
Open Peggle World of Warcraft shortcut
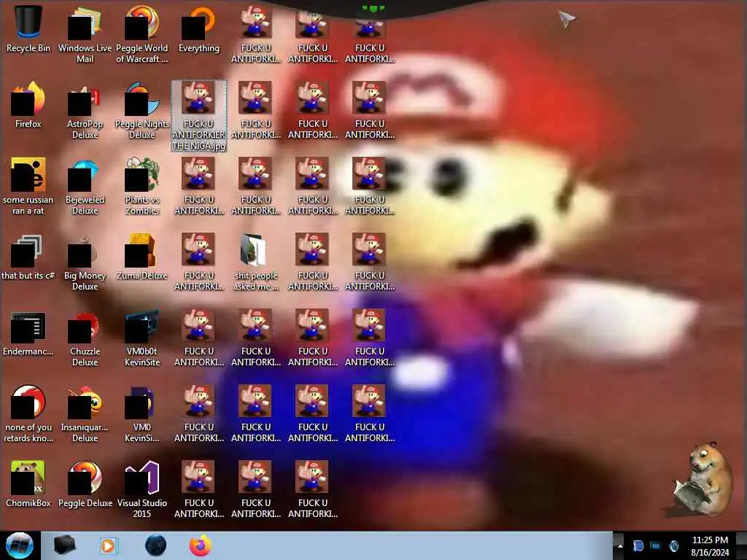click(142, 34)
